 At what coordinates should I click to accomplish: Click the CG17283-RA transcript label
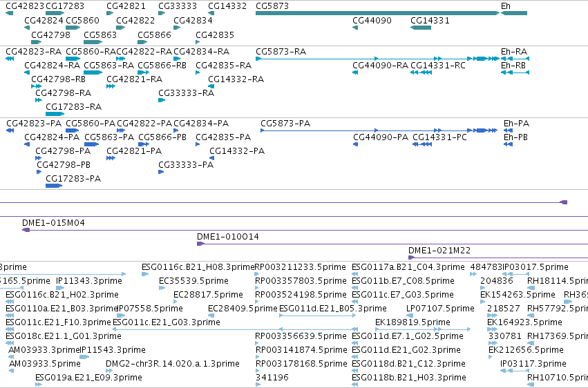[x=73, y=107]
